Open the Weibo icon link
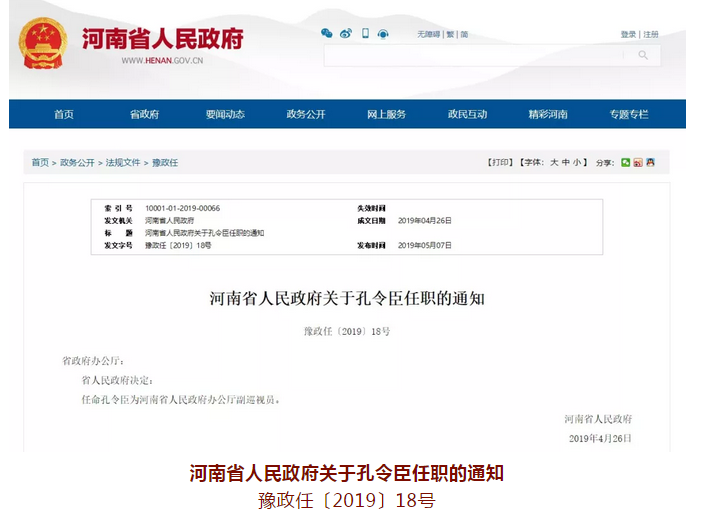709x521 pixels. 346,33
